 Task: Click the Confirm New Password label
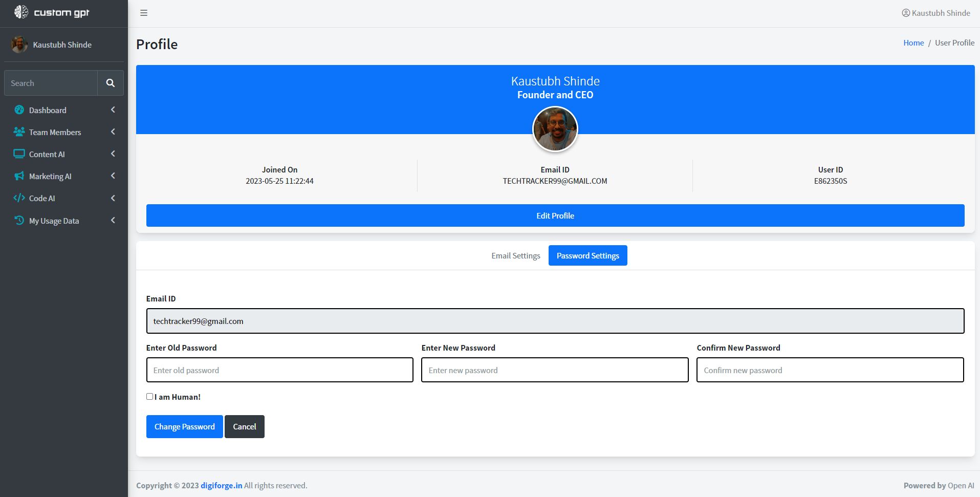pyautogui.click(x=738, y=348)
